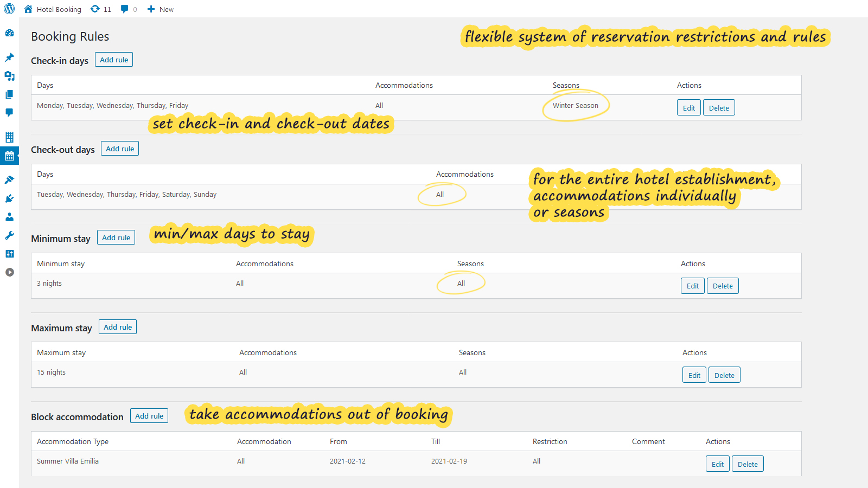Screen dimensions: 868x488
Task: Select the Accommodation building icon
Action: pos(9,137)
